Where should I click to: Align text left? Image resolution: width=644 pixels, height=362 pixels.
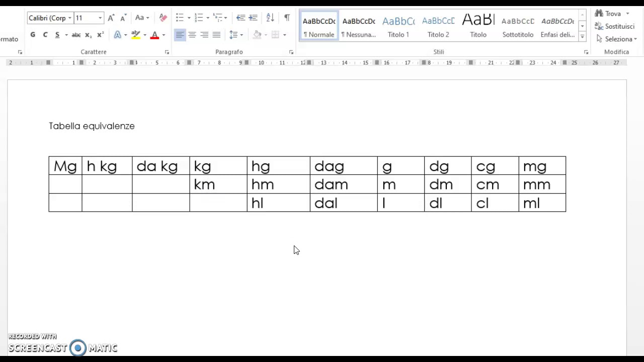pyautogui.click(x=180, y=35)
